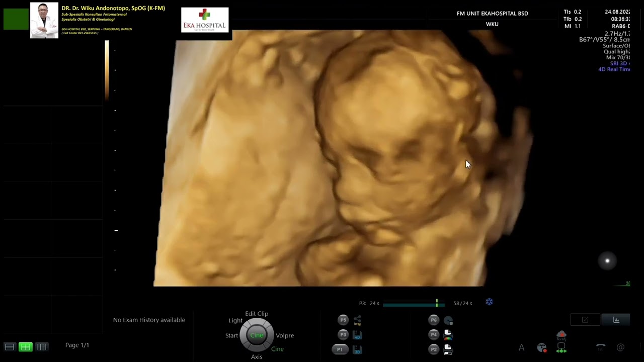The image size is (644, 362).
Task: Click the P6 button
Action: [x=434, y=320]
